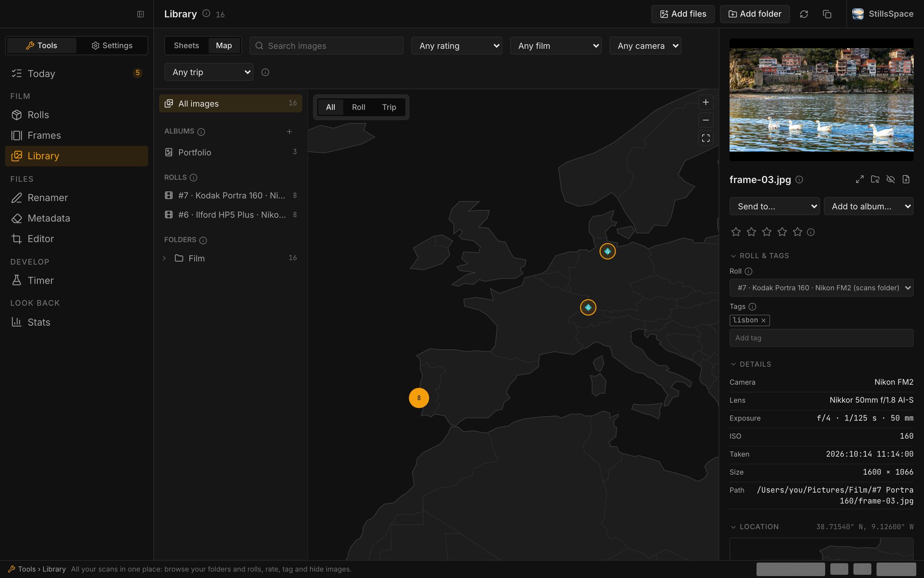Rate the image two stars
This screenshot has width=924, height=578.
click(x=751, y=232)
